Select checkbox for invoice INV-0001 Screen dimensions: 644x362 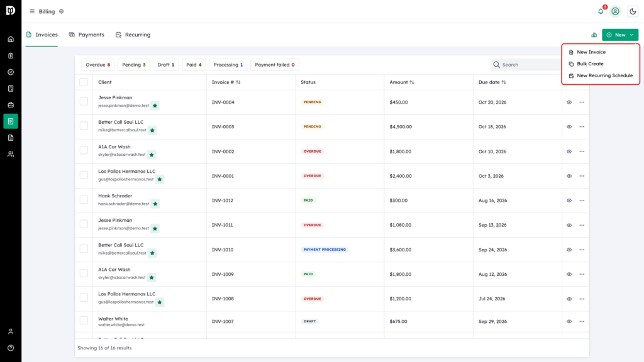[x=84, y=175]
